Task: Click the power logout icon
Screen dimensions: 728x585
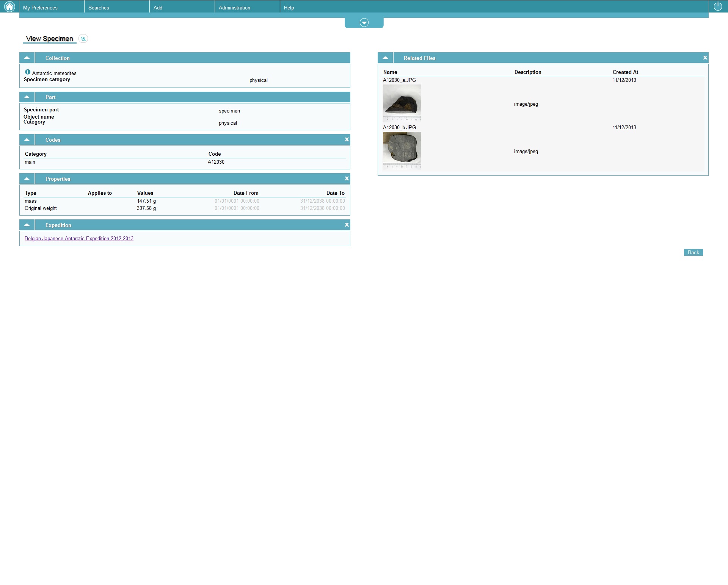Action: (718, 6)
